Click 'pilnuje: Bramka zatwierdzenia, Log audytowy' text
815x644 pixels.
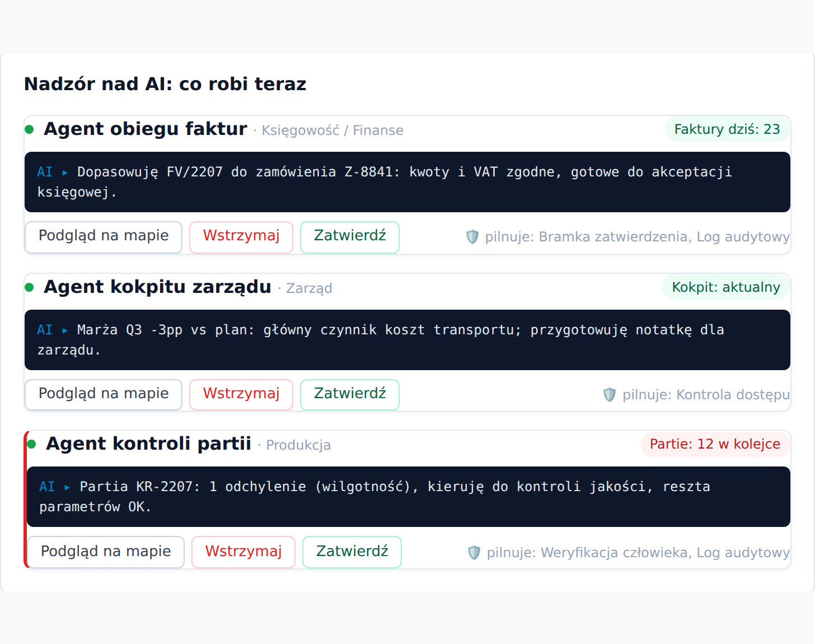(637, 237)
